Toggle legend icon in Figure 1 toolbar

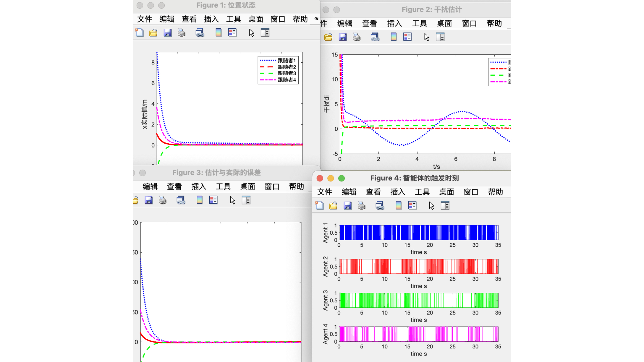coord(232,33)
